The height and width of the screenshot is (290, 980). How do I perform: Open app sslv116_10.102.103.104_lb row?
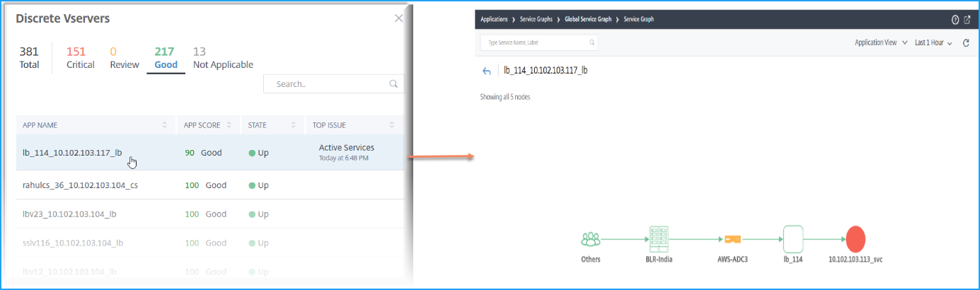[x=210, y=243]
